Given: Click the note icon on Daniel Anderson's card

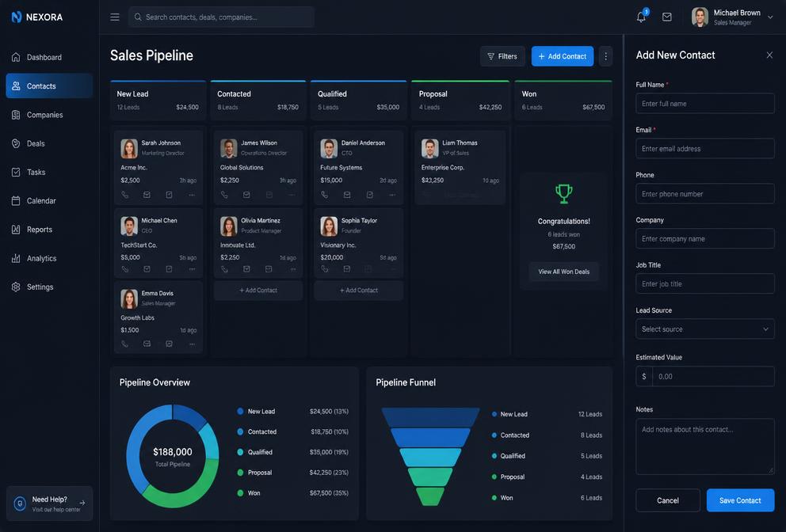Looking at the screenshot, I should tap(369, 195).
